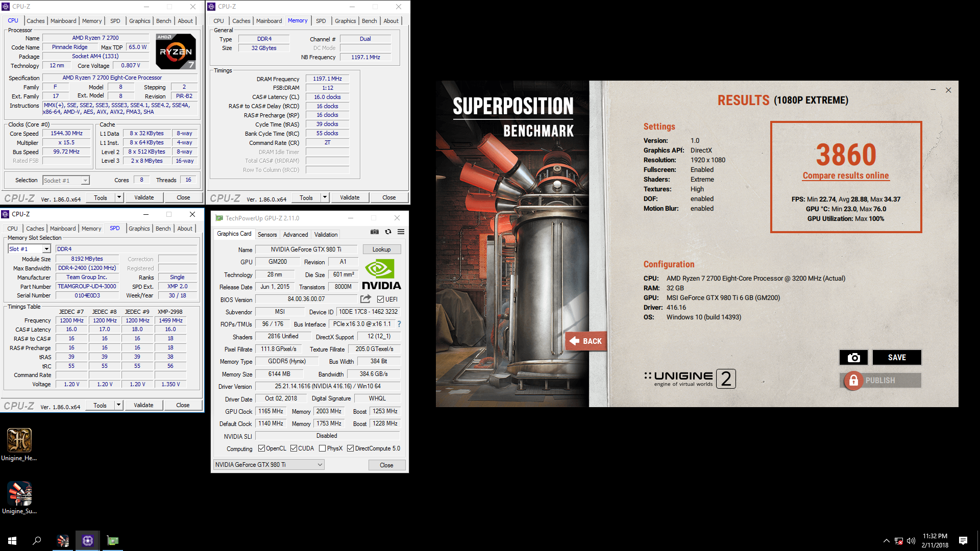Click Validate in the top-left CPU-Z window
The image size is (980, 551).
(144, 197)
